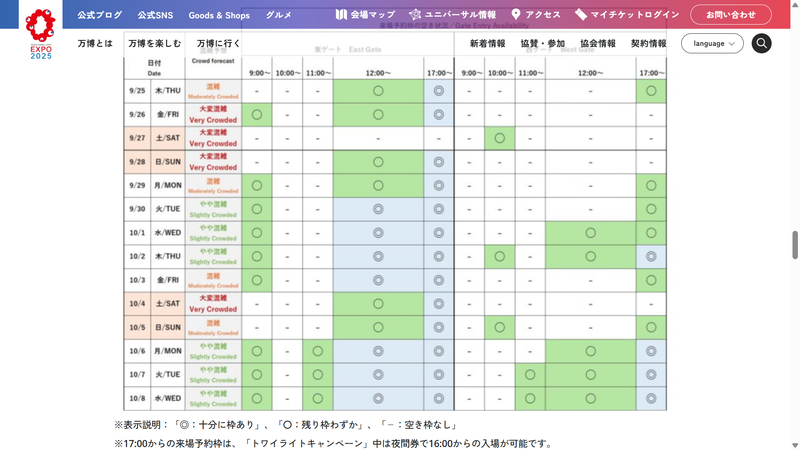Click the page vertical scrollbar thumb
This screenshot has width=800, height=450.
(795, 245)
